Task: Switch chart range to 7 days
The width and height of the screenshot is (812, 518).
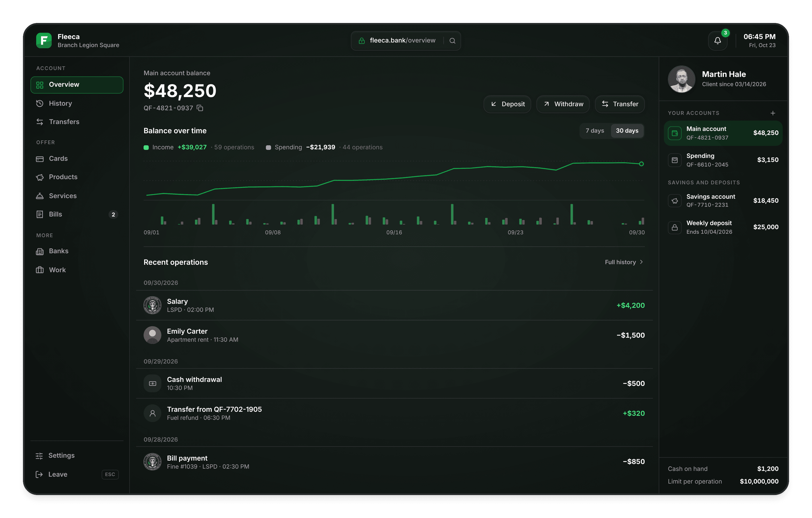Action: pyautogui.click(x=595, y=131)
